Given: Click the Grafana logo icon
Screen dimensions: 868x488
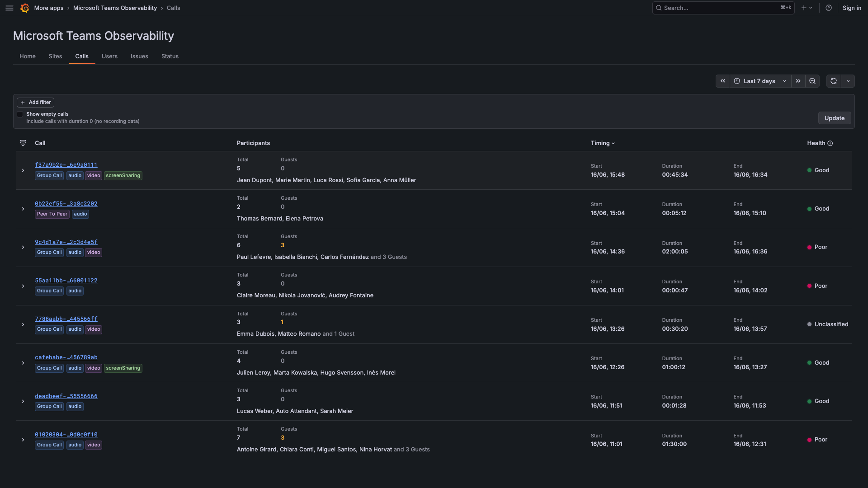Looking at the screenshot, I should click(x=25, y=8).
